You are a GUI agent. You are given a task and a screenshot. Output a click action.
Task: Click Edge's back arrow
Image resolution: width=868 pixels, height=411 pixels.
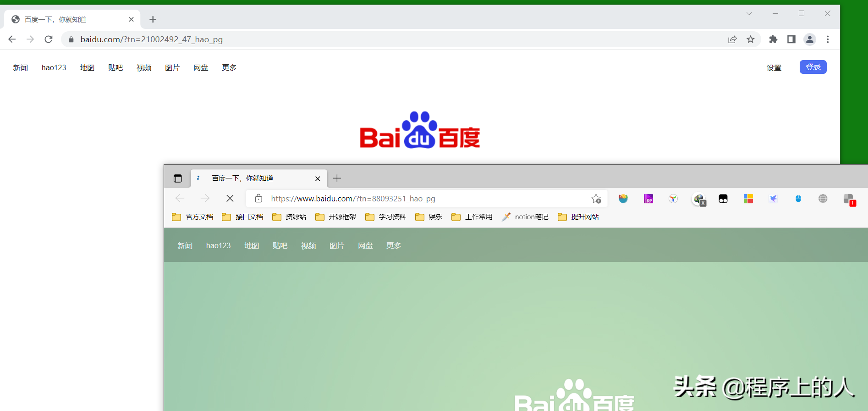tap(180, 198)
